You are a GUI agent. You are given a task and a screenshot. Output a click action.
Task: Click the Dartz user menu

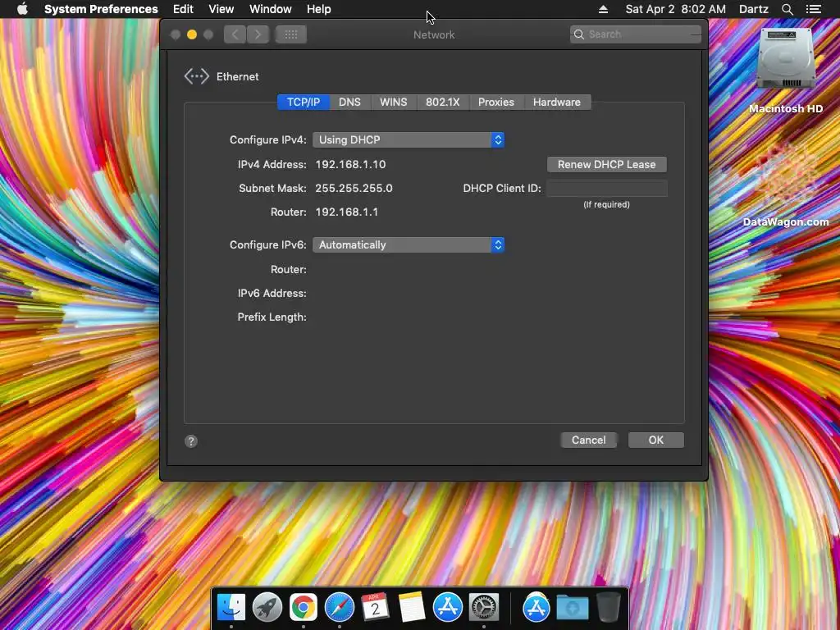(754, 9)
